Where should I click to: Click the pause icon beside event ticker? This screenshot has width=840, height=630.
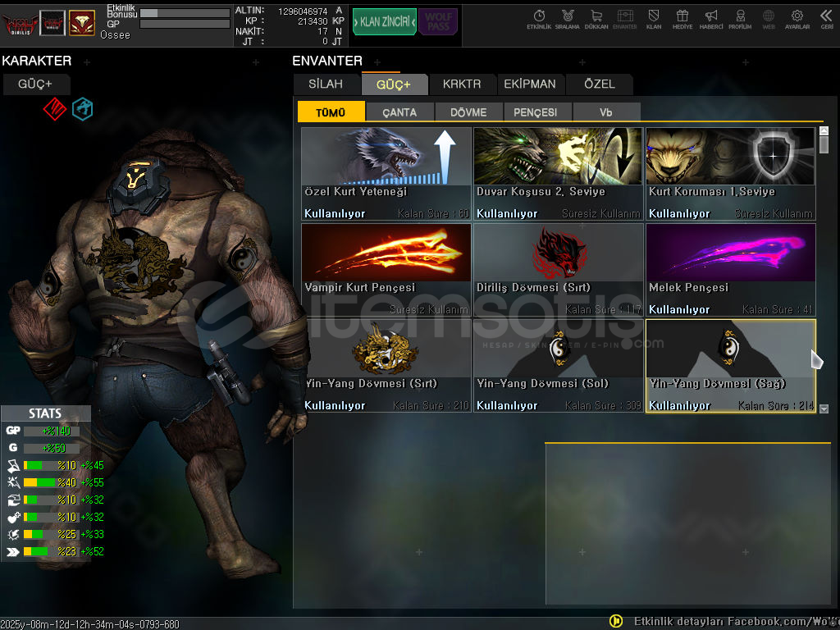click(x=616, y=621)
